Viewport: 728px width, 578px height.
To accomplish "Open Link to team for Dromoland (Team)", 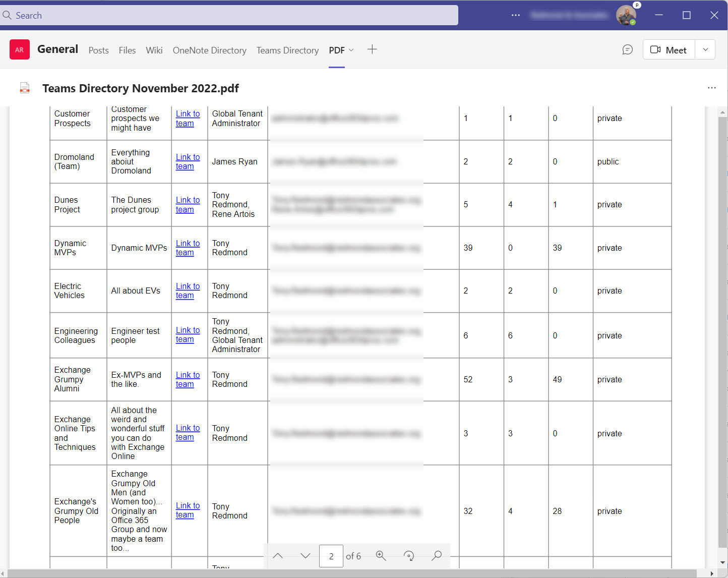I will pyautogui.click(x=188, y=161).
